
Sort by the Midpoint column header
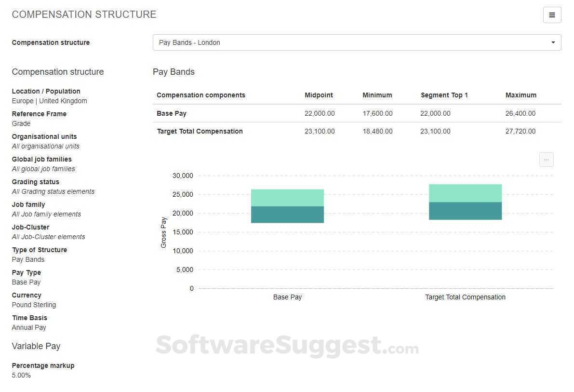(x=319, y=95)
